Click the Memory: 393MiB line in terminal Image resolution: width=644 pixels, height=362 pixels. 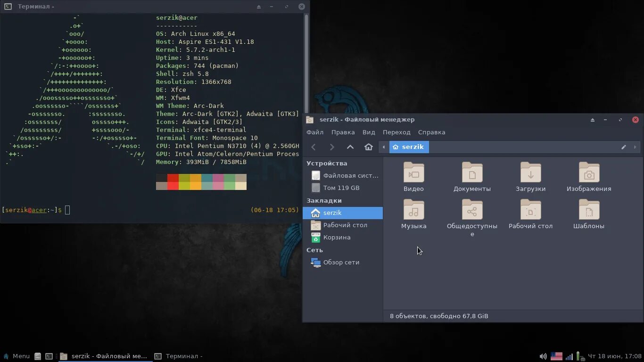(201, 162)
